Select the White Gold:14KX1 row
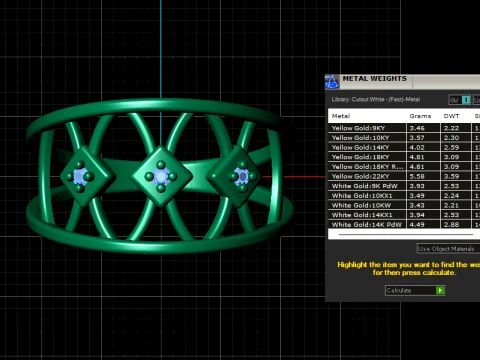This screenshot has width=480, height=360. (x=404, y=215)
